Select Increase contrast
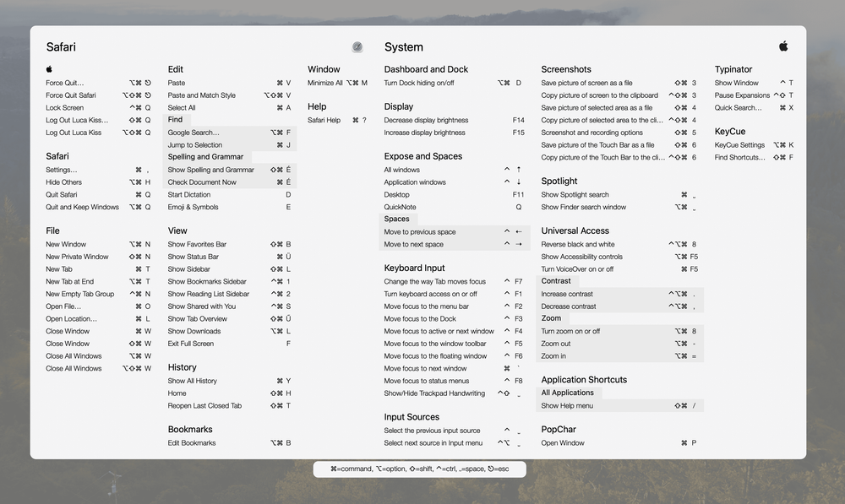 click(x=619, y=294)
